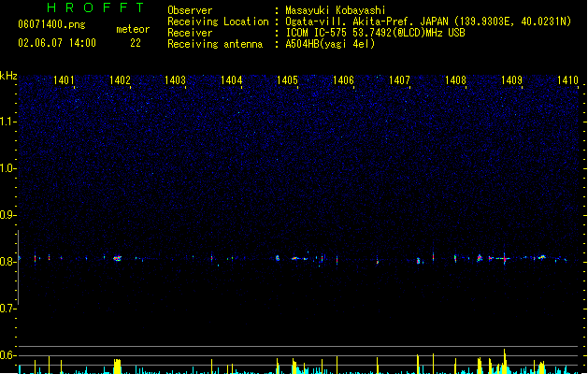Click the HROFFT title text
588x374 pixels.
[95, 7]
